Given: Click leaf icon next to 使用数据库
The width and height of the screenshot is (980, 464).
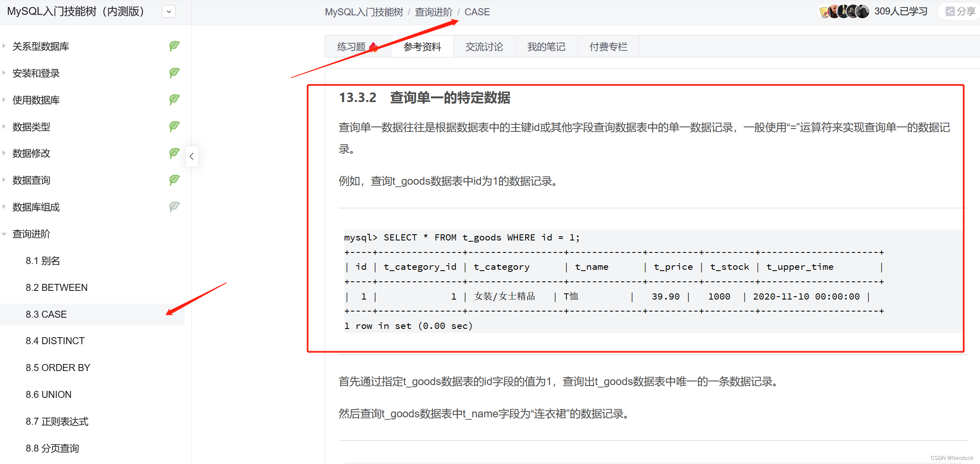Looking at the screenshot, I should (174, 100).
